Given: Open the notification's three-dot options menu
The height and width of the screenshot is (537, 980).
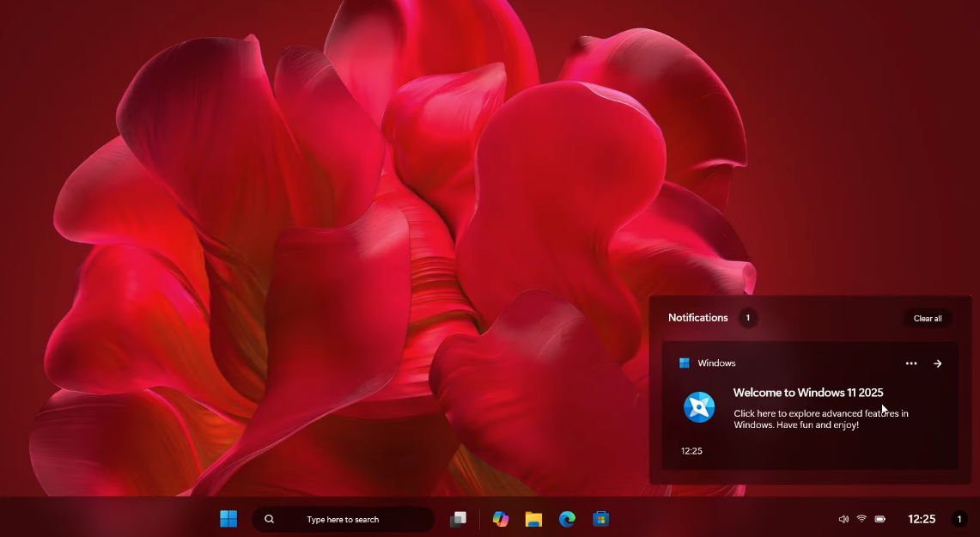Looking at the screenshot, I should [911, 363].
